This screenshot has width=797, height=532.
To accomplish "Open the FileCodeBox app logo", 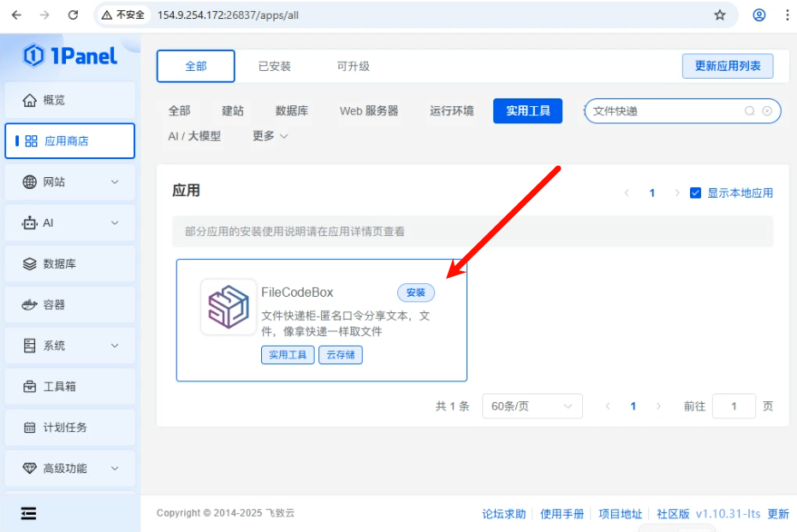I will 229,306.
